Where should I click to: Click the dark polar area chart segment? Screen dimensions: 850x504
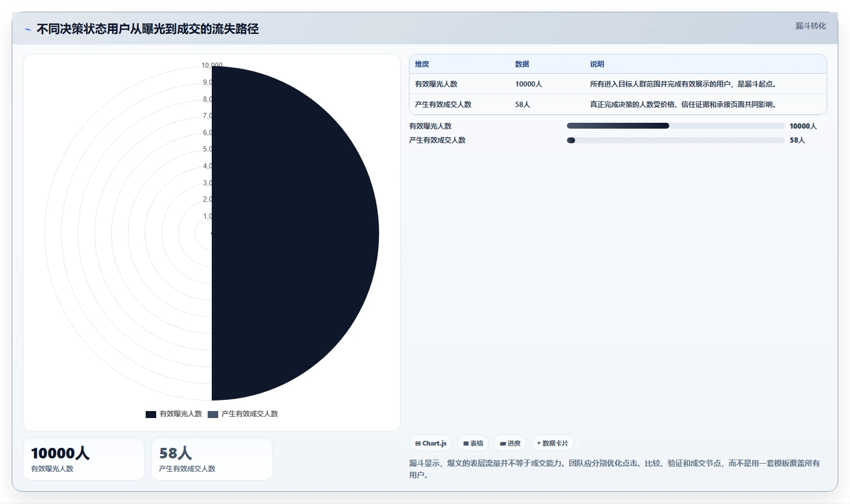(x=295, y=233)
